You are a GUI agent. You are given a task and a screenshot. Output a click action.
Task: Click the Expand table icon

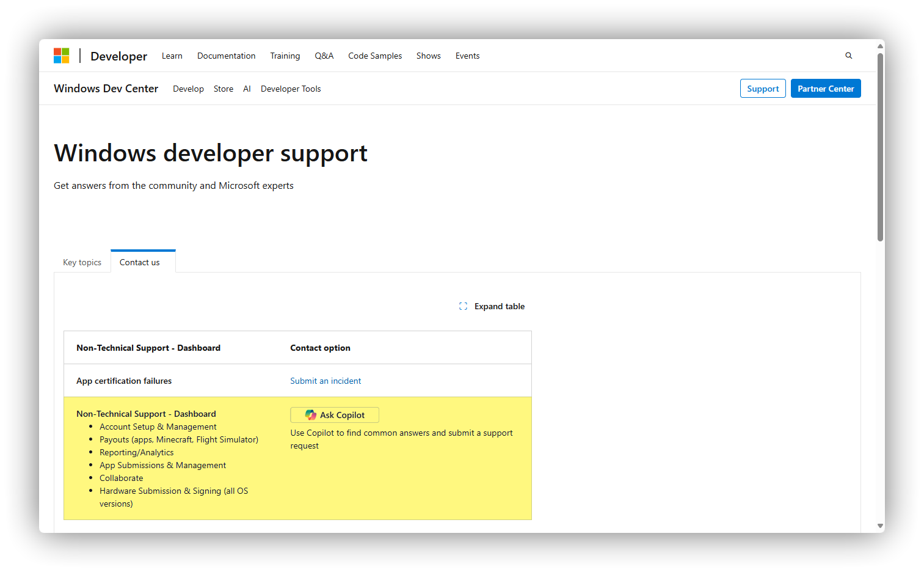(x=463, y=306)
